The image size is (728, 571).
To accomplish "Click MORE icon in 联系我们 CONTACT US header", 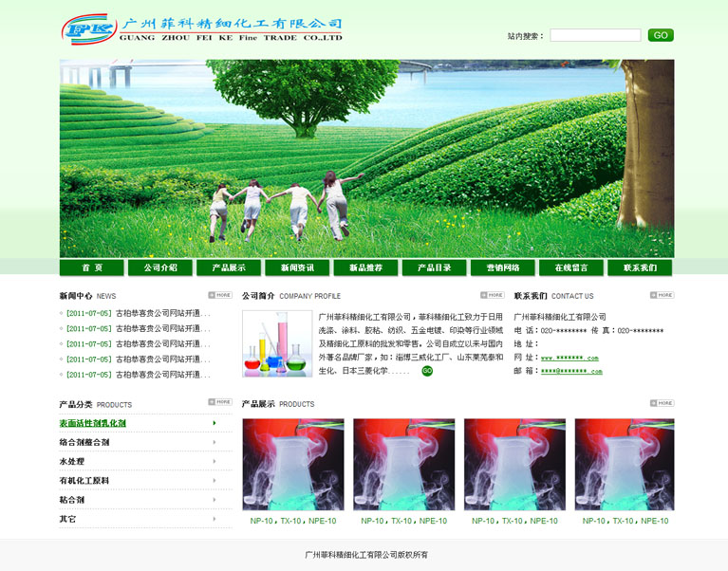I will point(663,295).
